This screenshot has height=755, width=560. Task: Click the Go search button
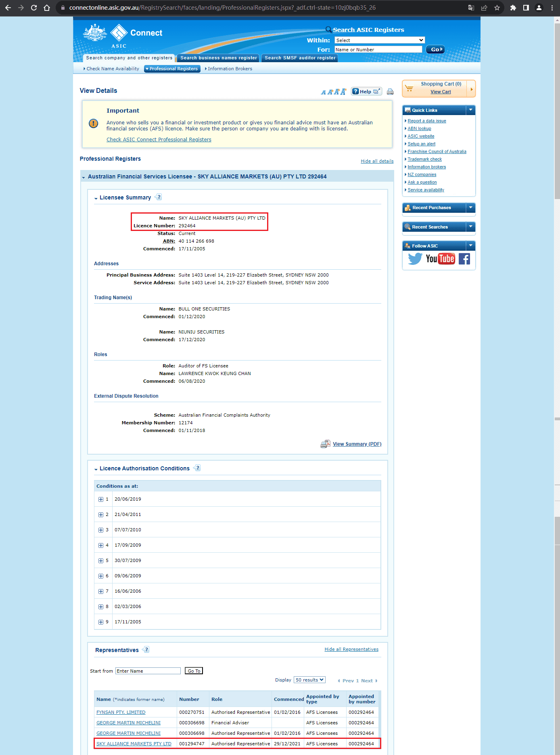[435, 49]
